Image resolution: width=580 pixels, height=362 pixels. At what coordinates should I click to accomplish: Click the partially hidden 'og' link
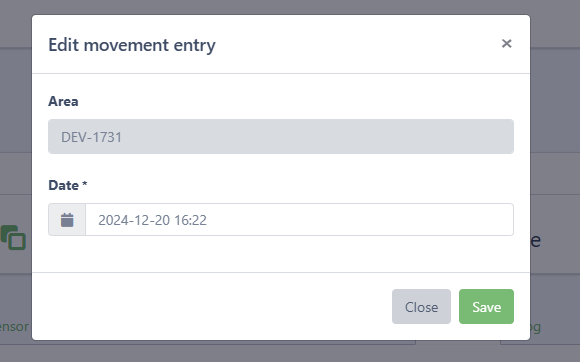coord(535,327)
